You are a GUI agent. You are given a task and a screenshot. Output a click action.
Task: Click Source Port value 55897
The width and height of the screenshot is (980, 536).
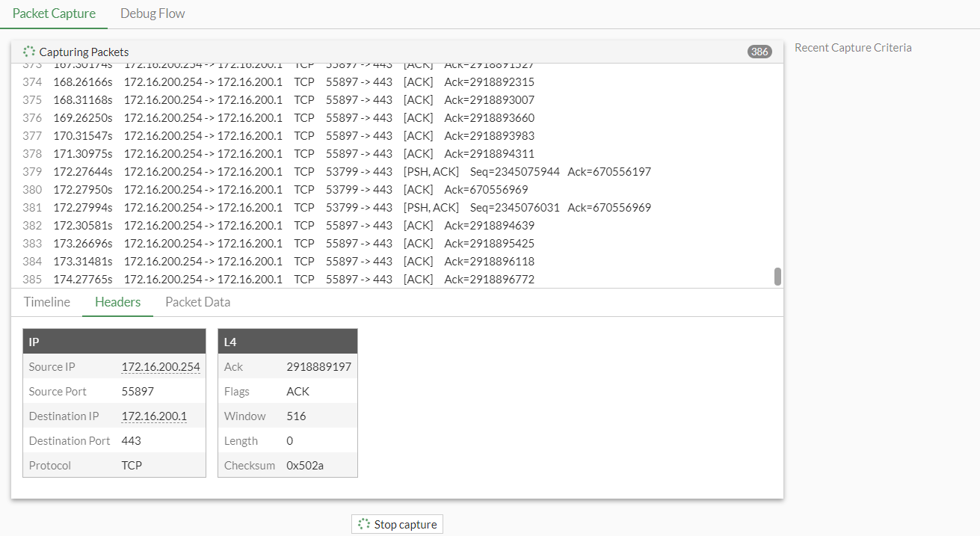click(138, 391)
